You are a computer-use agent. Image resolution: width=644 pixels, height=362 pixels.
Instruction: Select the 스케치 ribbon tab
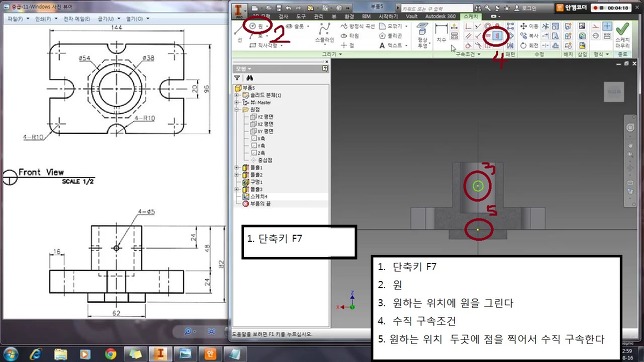coord(471,16)
